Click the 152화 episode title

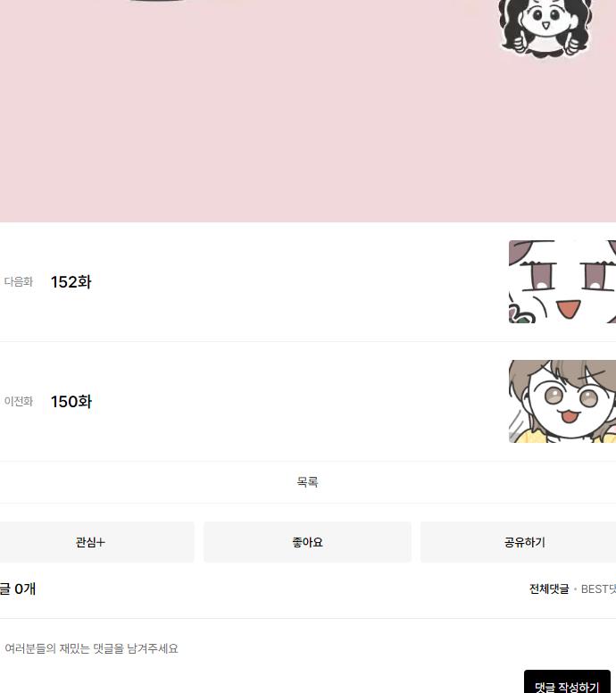pos(71,282)
